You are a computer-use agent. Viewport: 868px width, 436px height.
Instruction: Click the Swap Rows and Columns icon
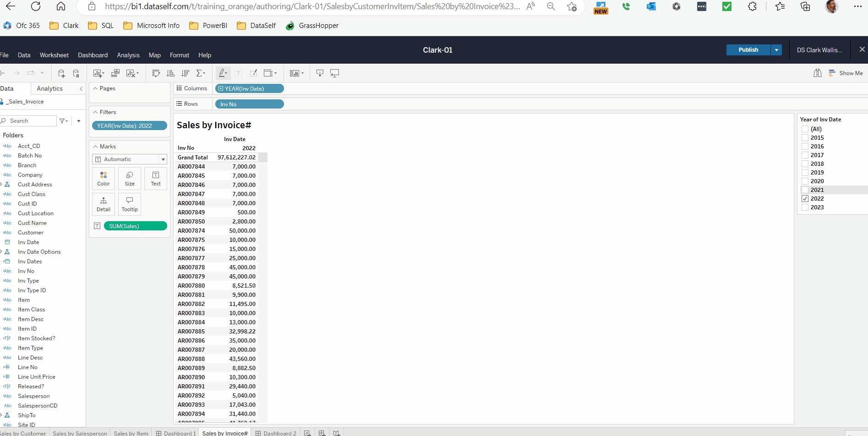pyautogui.click(x=156, y=73)
